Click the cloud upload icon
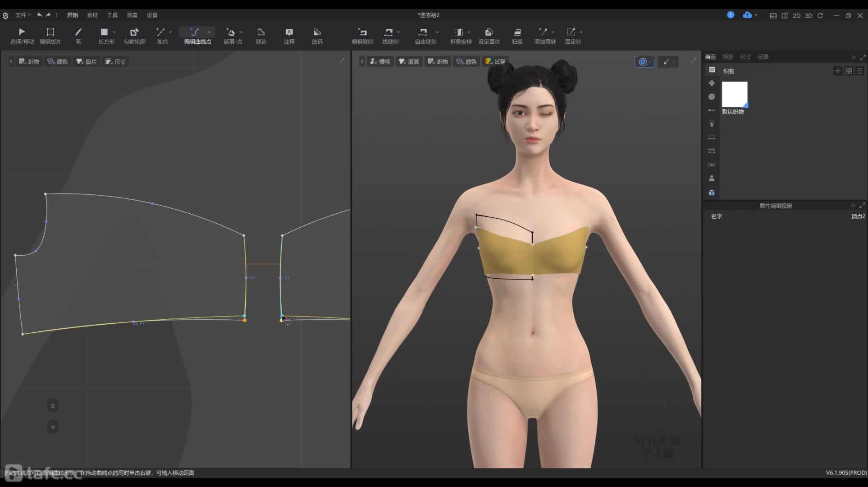This screenshot has height=487, width=868. pyautogui.click(x=747, y=15)
